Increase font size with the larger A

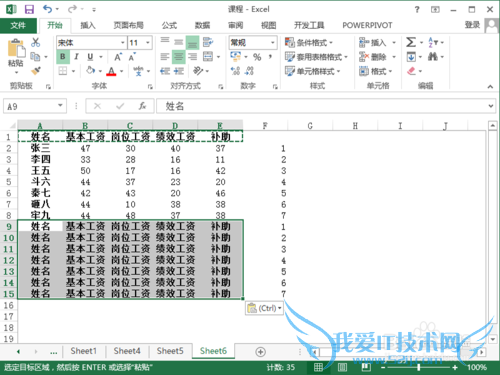click(x=118, y=57)
